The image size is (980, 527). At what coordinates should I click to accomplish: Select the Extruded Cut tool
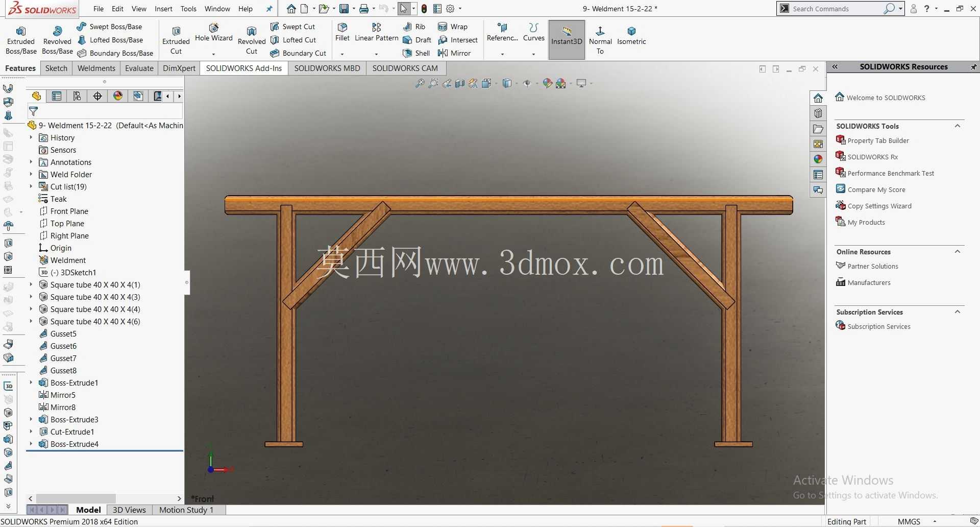pyautogui.click(x=176, y=40)
